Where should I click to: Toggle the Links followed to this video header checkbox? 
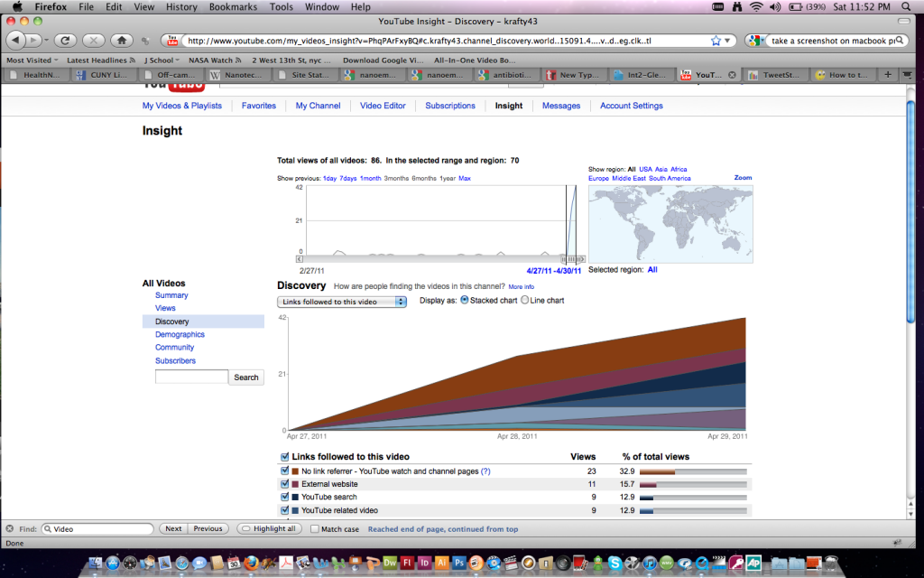284,456
